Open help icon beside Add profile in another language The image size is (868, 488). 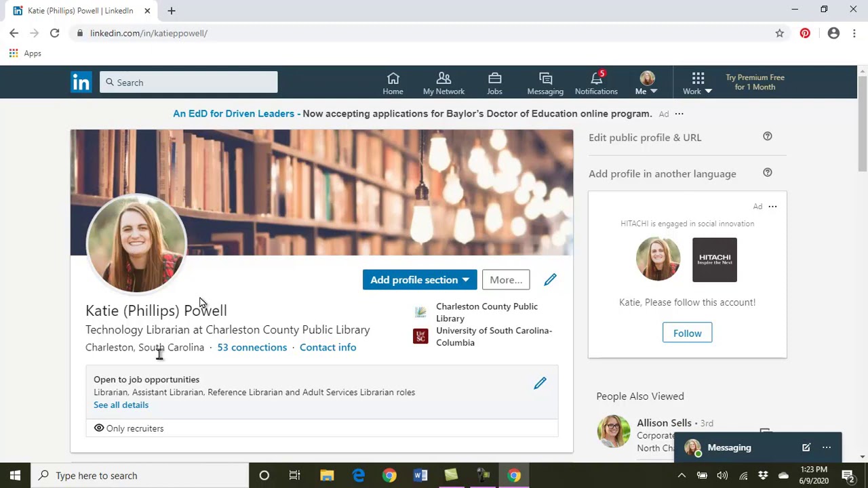click(768, 172)
